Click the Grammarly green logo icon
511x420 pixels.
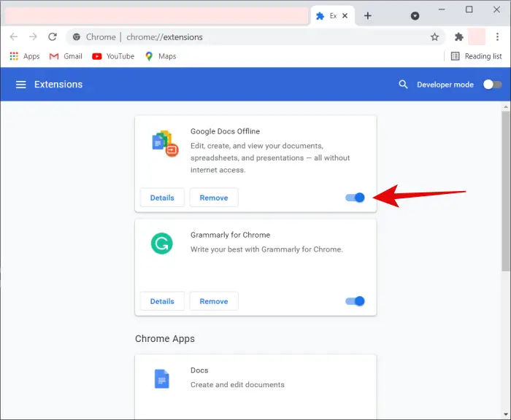[161, 244]
